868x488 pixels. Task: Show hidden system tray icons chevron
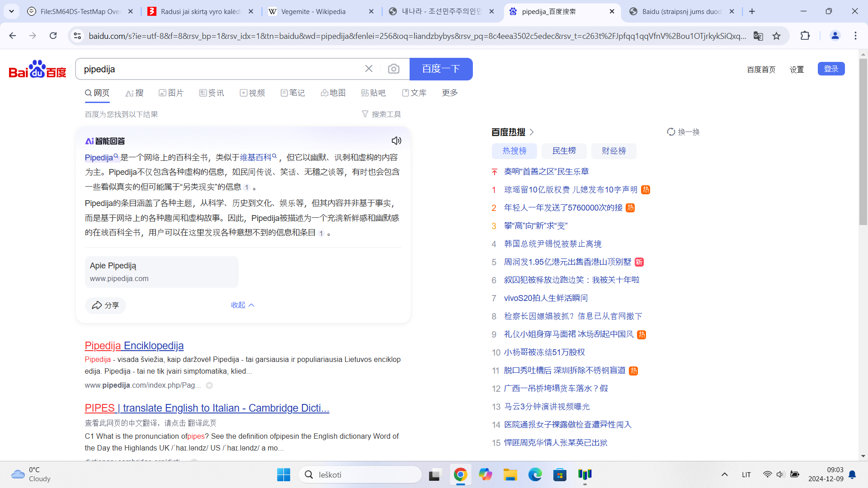(x=724, y=474)
